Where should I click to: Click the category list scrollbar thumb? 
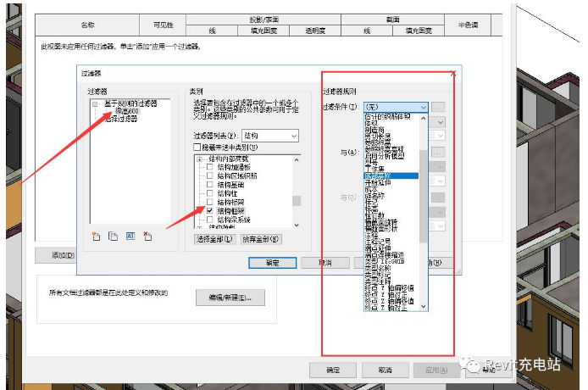tap(297, 201)
